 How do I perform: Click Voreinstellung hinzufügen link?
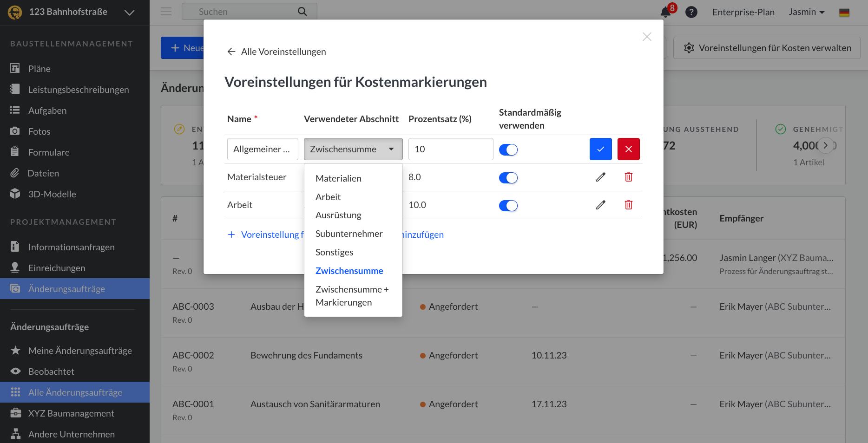(335, 235)
